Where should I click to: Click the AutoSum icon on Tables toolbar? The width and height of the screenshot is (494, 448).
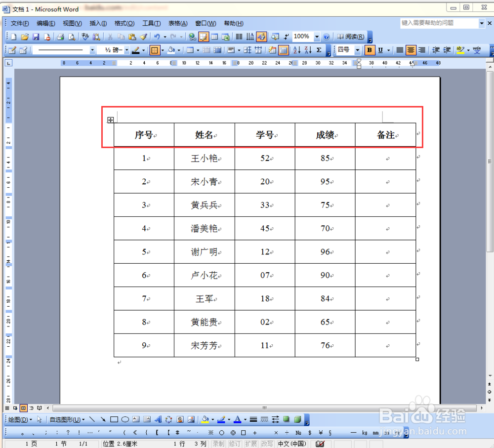pyautogui.click(x=318, y=49)
